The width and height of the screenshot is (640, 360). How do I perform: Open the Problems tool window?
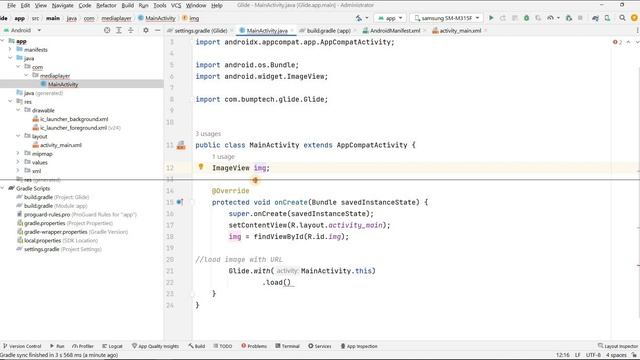coord(254,346)
